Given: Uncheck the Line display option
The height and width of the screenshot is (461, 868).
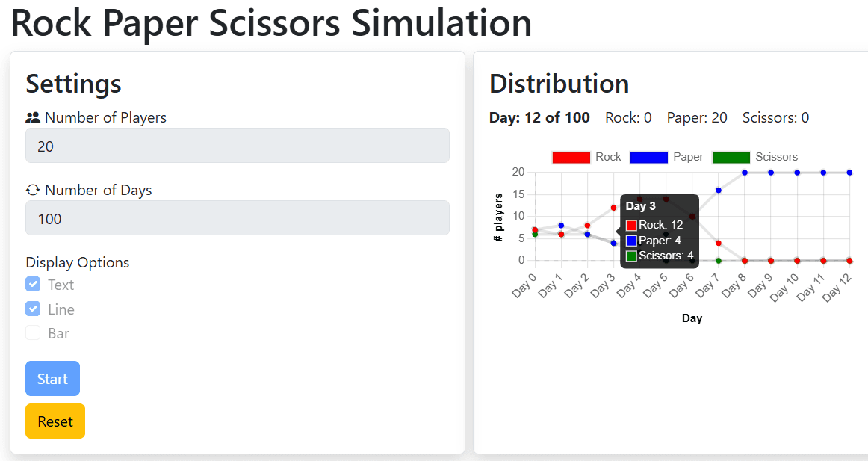Looking at the screenshot, I should (31, 309).
